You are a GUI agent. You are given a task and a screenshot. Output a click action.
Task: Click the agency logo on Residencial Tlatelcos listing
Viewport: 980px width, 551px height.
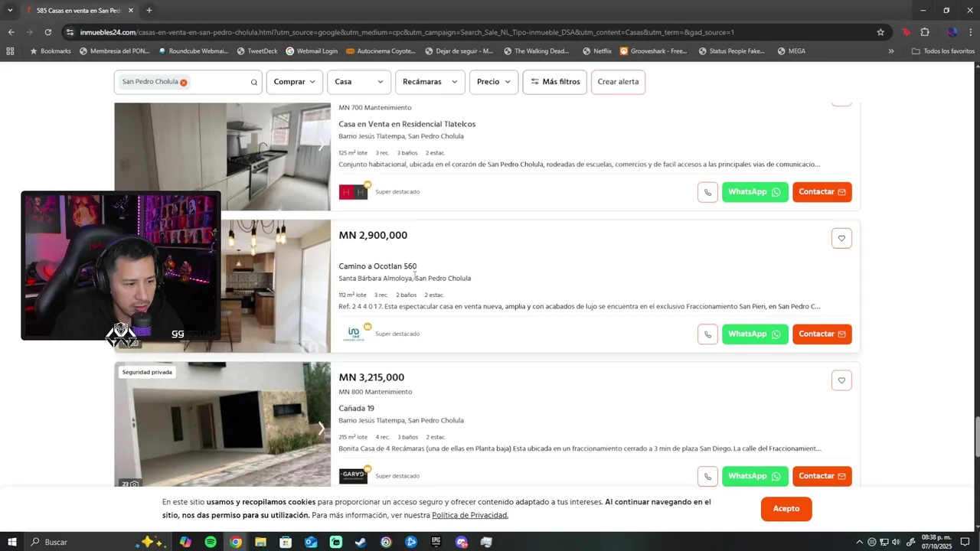pos(353,192)
